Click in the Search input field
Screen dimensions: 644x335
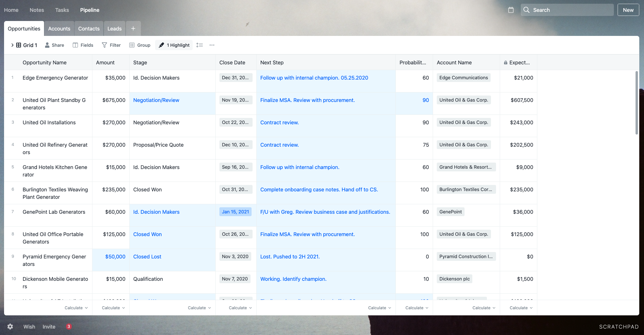point(567,10)
